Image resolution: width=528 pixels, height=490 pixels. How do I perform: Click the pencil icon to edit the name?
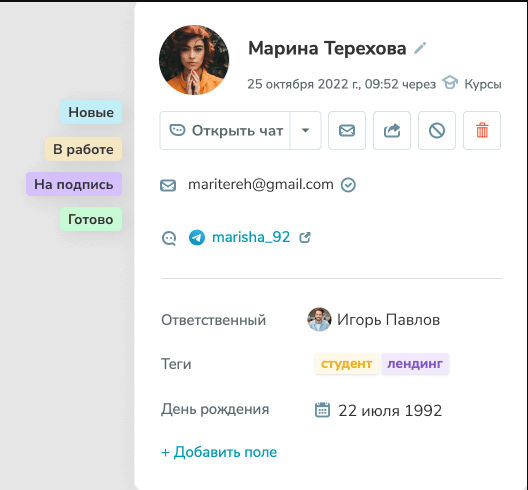click(x=420, y=48)
